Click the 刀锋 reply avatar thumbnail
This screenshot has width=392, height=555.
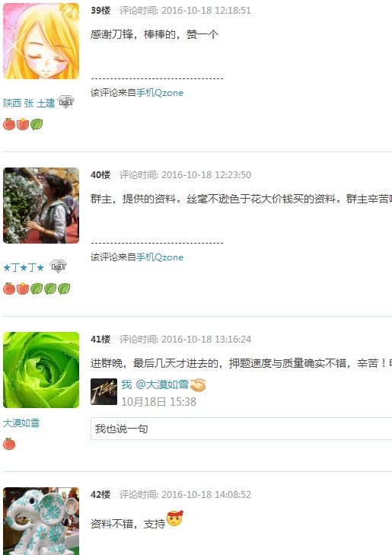coord(104,391)
